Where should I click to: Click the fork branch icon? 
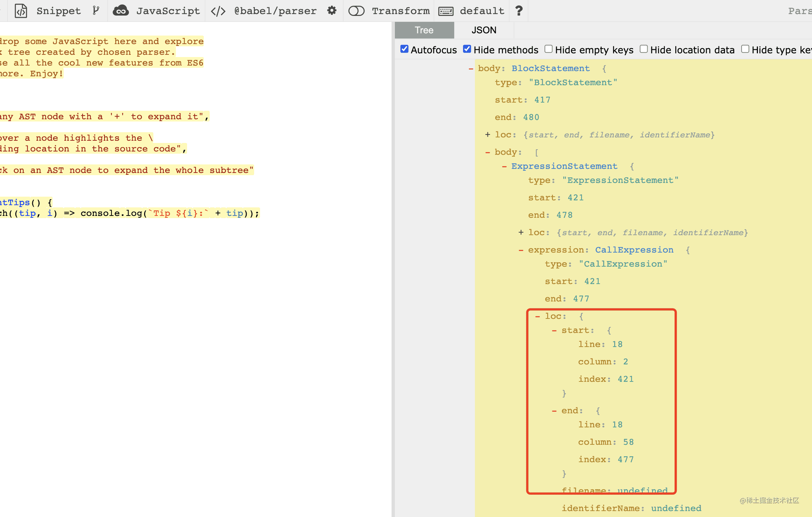click(x=96, y=11)
